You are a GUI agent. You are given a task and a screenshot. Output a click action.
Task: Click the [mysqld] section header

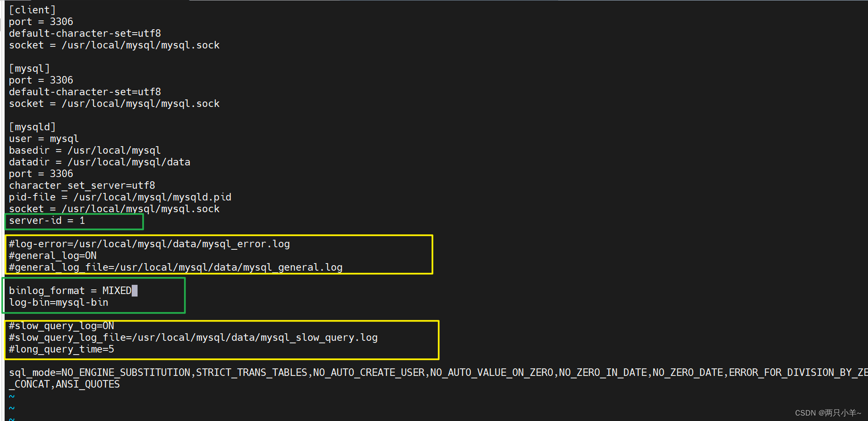[x=32, y=127]
